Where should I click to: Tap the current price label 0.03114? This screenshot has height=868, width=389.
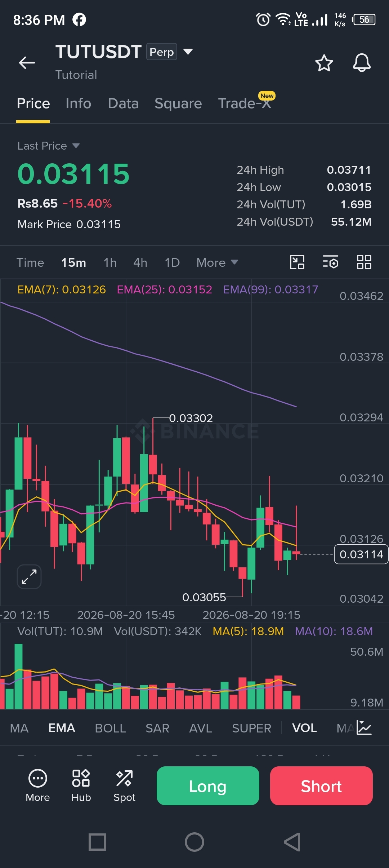click(x=361, y=554)
